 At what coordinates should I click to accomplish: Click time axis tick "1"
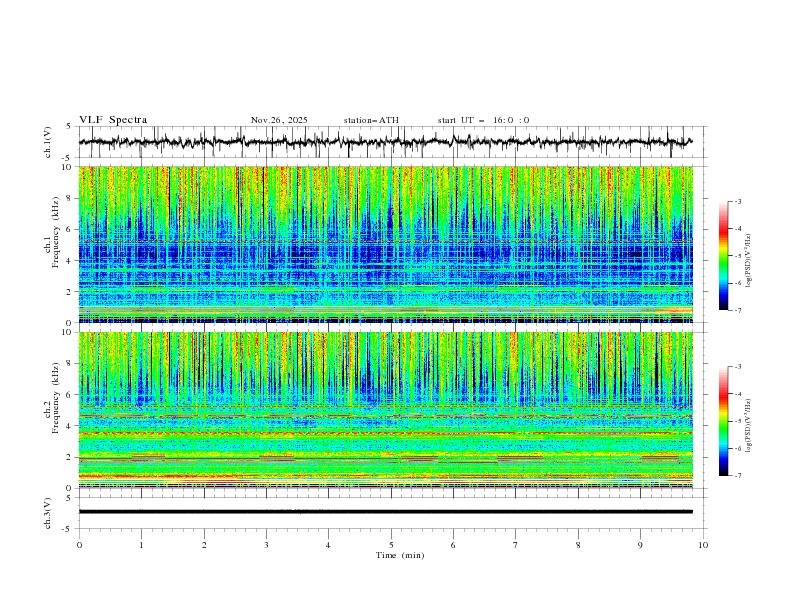[141, 545]
